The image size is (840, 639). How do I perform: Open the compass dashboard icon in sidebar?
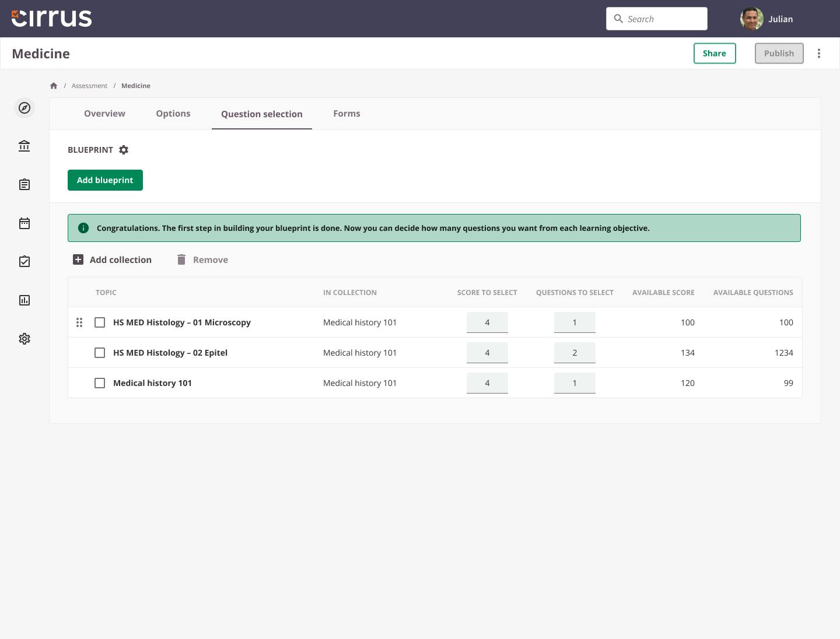(x=24, y=108)
